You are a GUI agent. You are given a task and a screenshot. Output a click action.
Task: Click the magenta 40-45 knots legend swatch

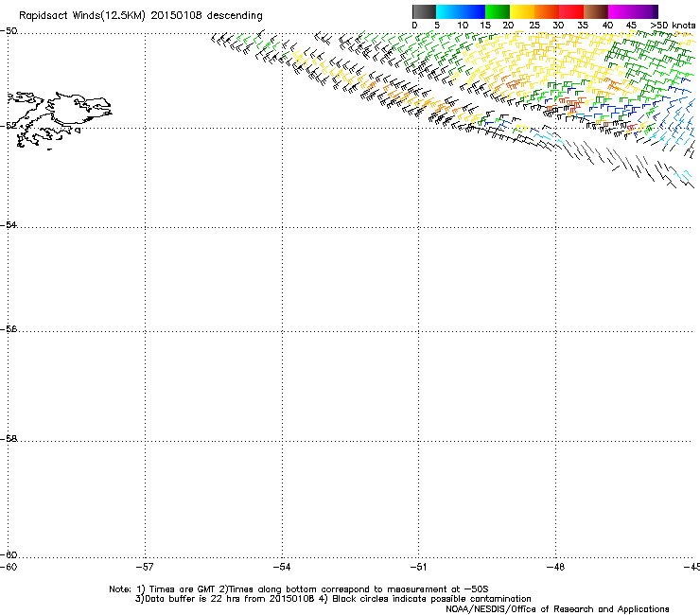pos(621,11)
